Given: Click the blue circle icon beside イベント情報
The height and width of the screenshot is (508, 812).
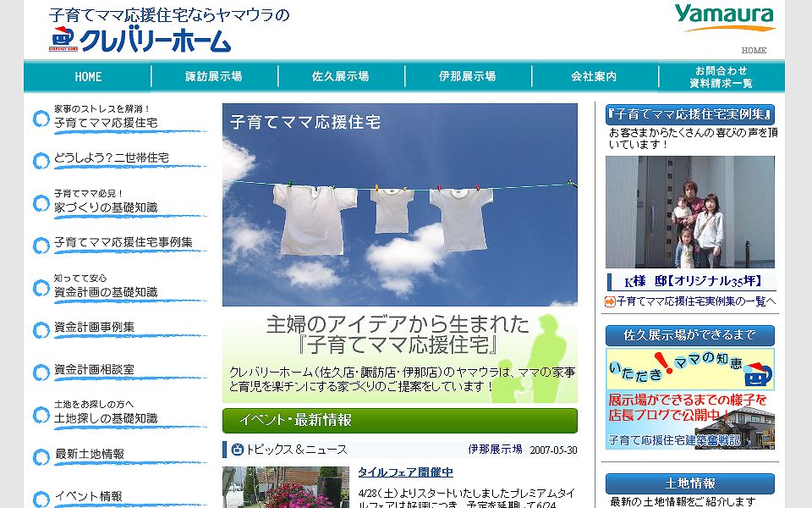Looking at the screenshot, I should [x=41, y=500].
